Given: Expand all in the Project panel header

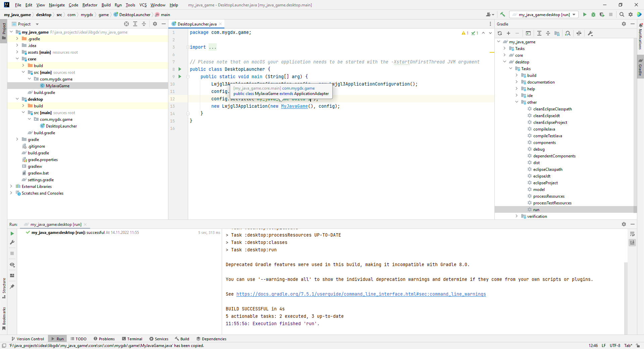Looking at the screenshot, I should point(135,24).
